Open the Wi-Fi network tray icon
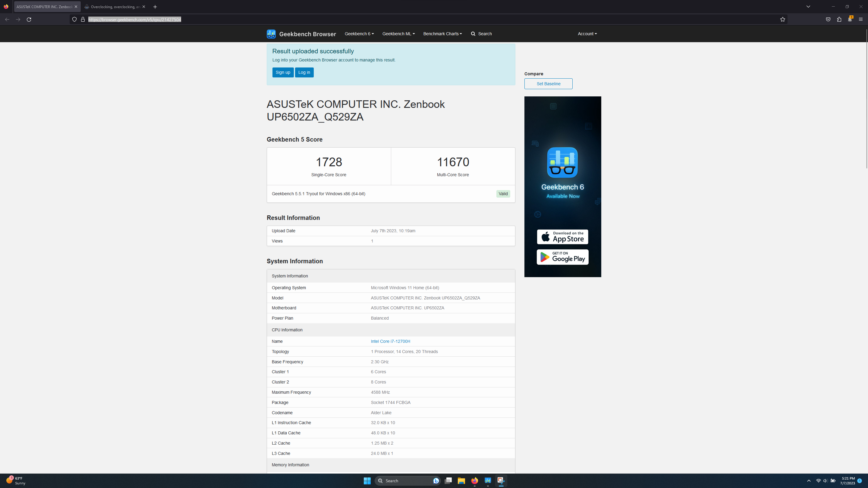Viewport: 868px width, 488px height. coord(819,481)
